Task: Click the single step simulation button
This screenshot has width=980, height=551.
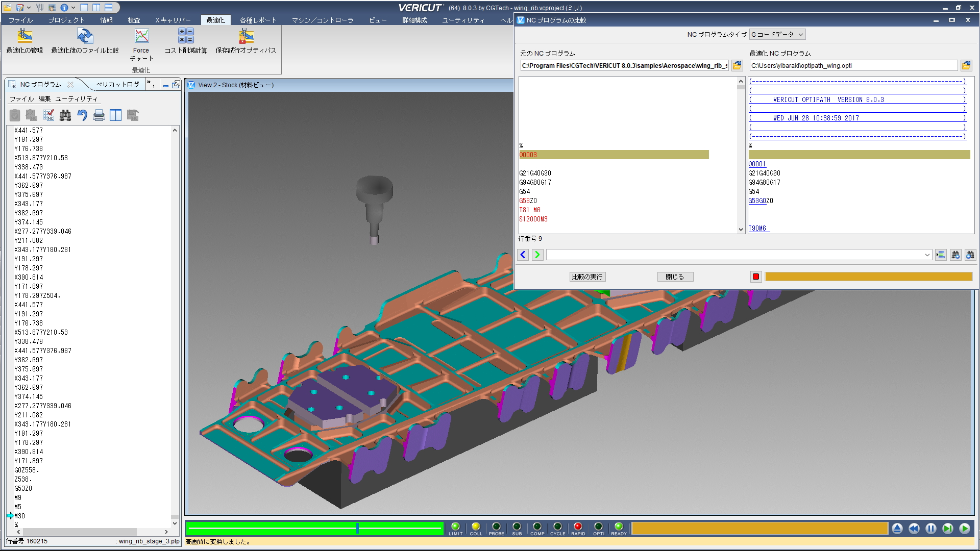Action: click(x=948, y=529)
